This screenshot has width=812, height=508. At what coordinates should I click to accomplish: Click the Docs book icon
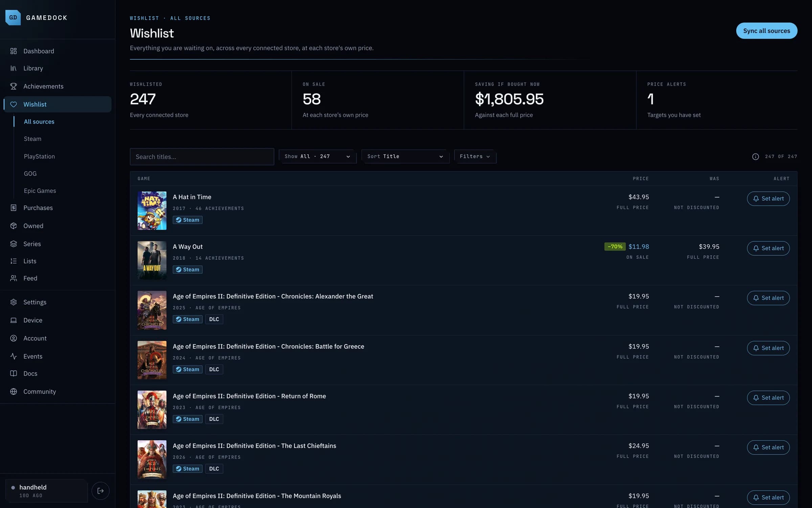(x=14, y=374)
